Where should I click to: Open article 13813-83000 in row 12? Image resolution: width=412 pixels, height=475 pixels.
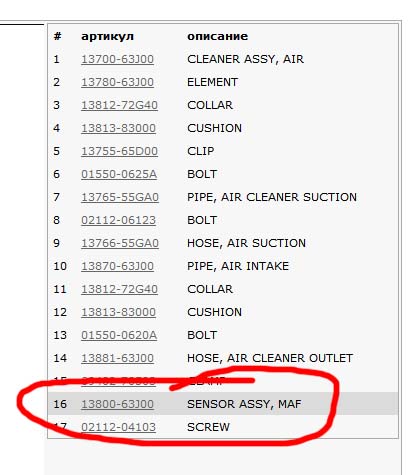(x=118, y=312)
